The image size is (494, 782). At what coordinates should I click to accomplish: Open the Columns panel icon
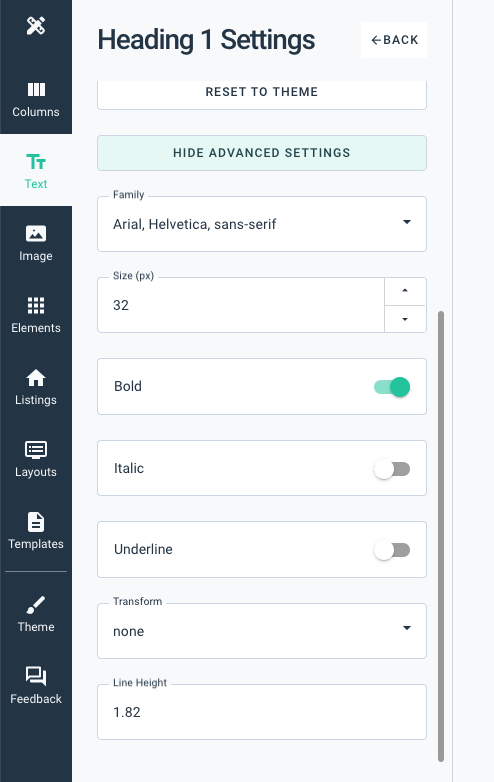click(36, 90)
